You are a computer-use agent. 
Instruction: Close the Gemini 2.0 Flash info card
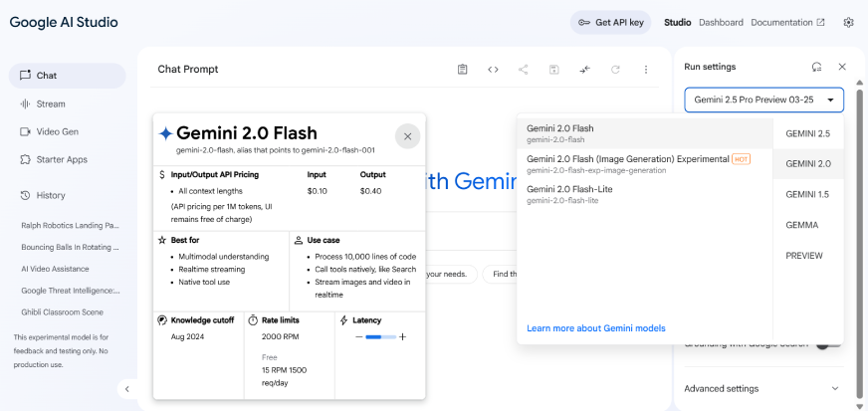pos(407,136)
